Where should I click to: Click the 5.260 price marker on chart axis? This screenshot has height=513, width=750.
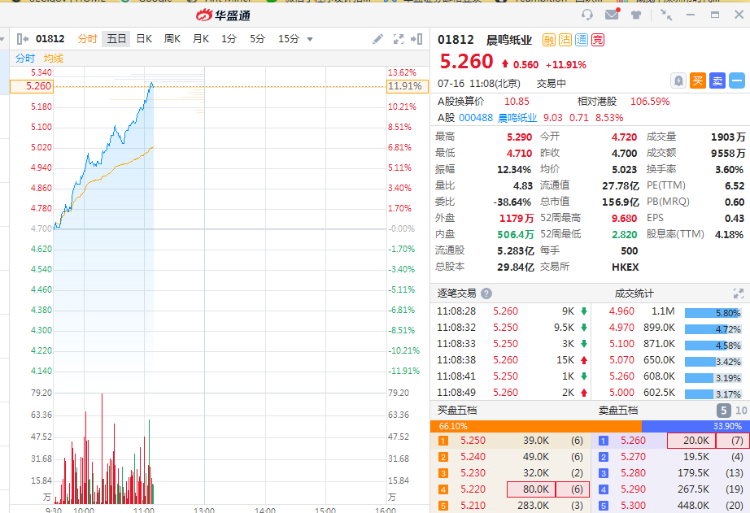[x=32, y=86]
